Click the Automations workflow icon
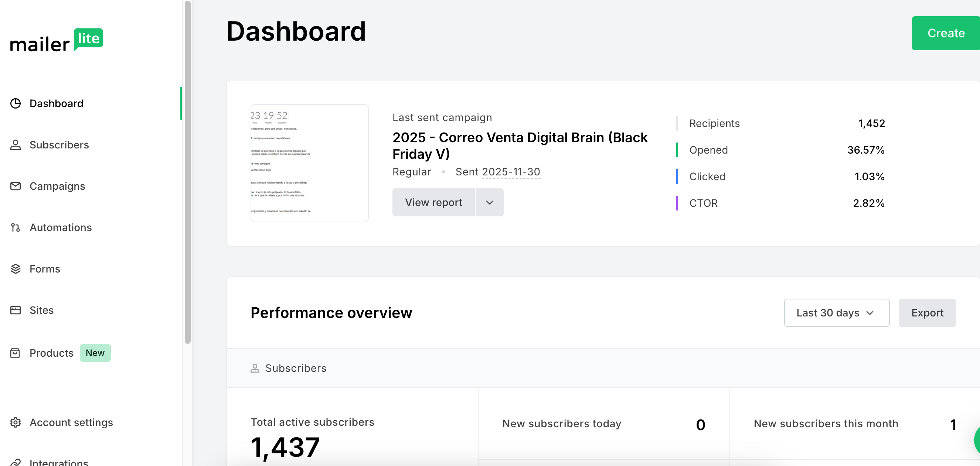Image resolution: width=980 pixels, height=466 pixels. pyautogui.click(x=16, y=228)
